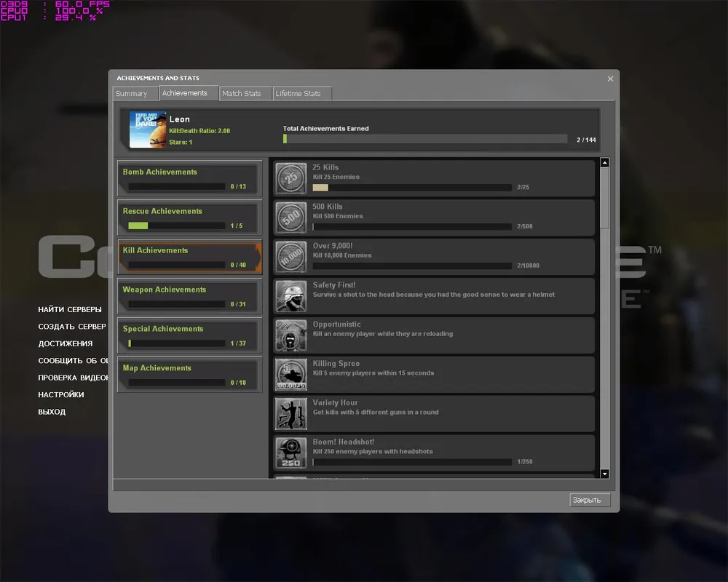728x582 pixels.
Task: Select the Achievements tab
Action: pos(188,93)
